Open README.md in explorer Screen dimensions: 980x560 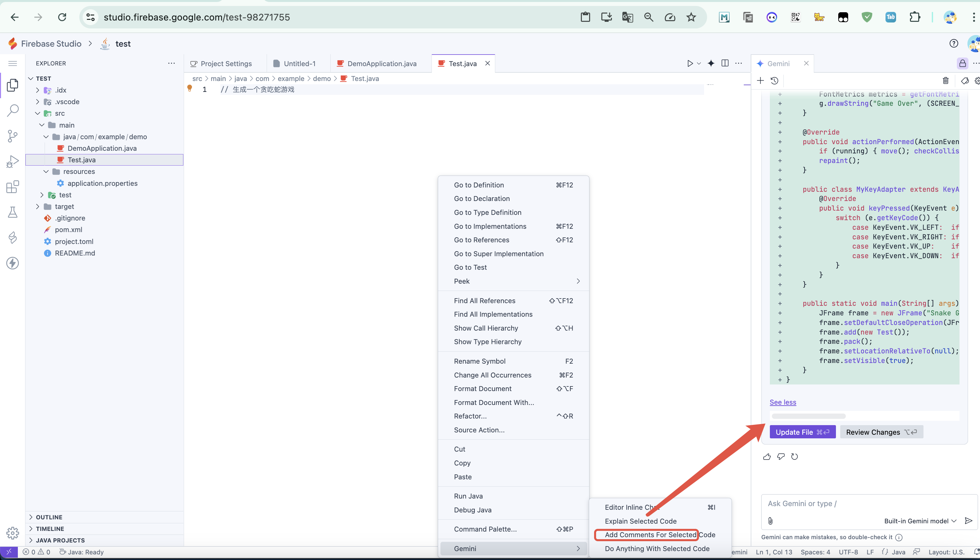point(75,253)
